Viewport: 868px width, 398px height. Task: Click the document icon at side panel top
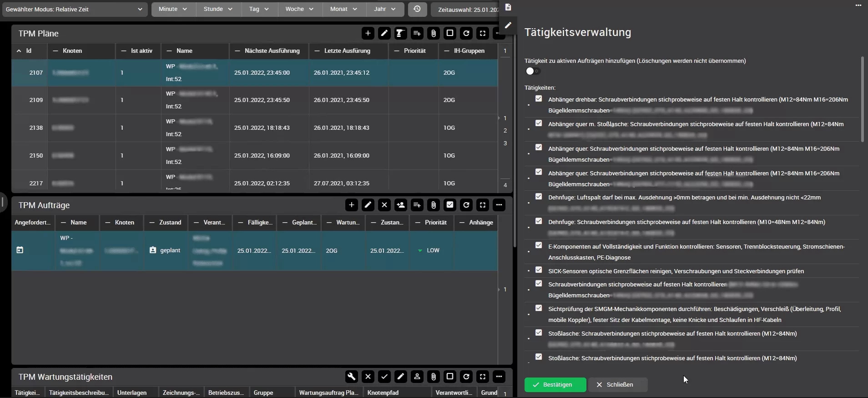pos(508,7)
